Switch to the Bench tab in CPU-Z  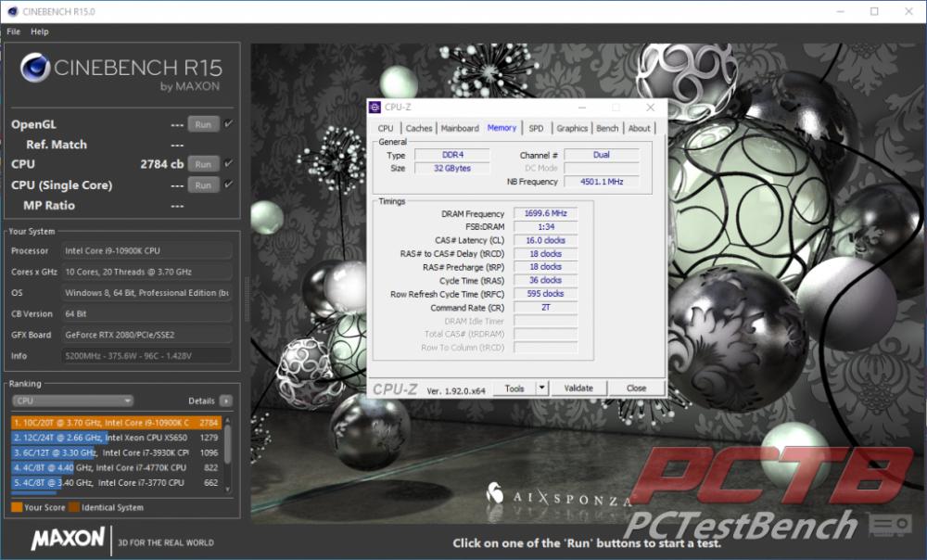coord(607,128)
